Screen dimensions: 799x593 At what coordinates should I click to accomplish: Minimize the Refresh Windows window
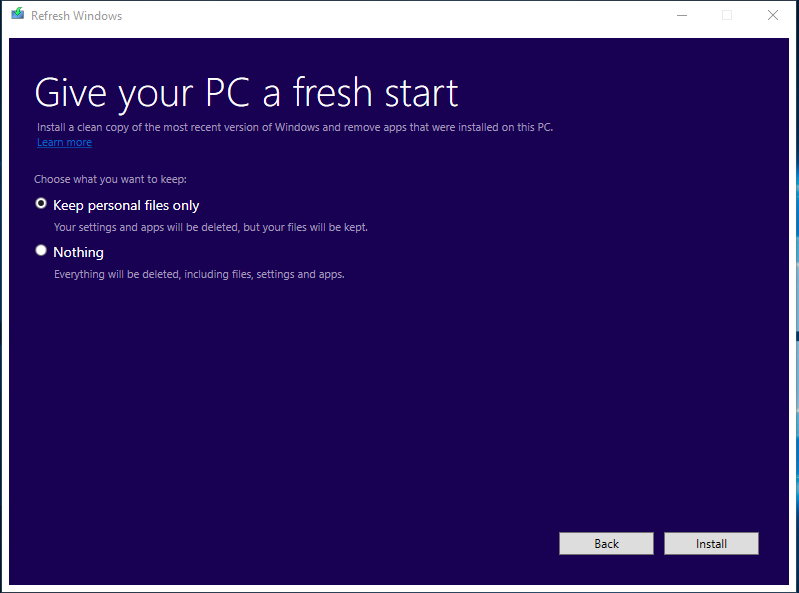[682, 15]
